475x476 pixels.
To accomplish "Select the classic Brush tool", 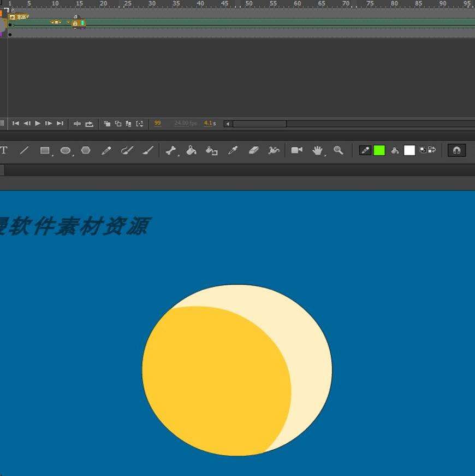I will [x=148, y=150].
